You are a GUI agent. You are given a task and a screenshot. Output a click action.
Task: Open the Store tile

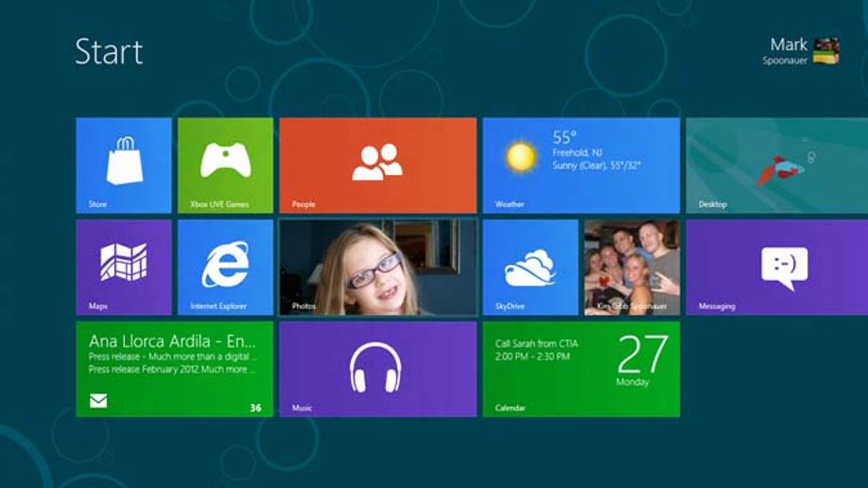click(x=124, y=166)
